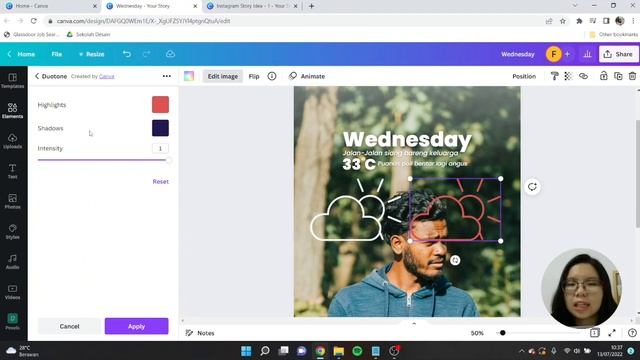Click the Animate button
The width and height of the screenshot is (640, 360).
(307, 76)
